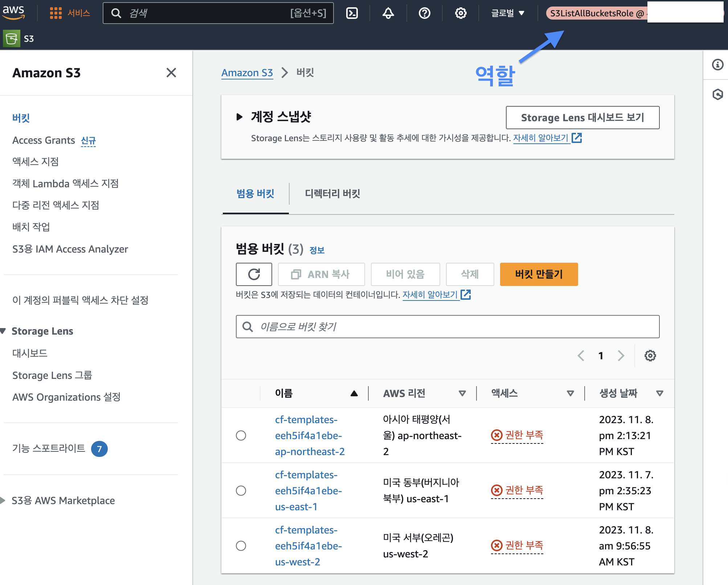Open the top bar settings gear
This screenshot has height=585, width=728.
[x=461, y=13]
